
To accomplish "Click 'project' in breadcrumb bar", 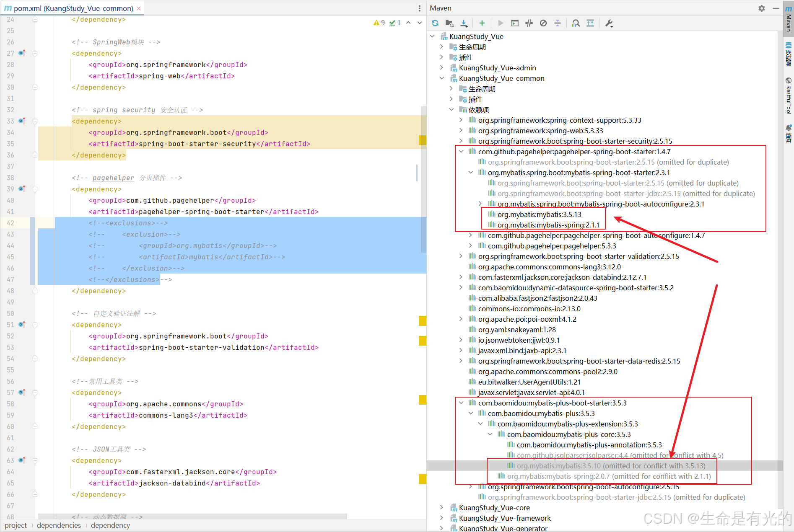I will coord(16,525).
